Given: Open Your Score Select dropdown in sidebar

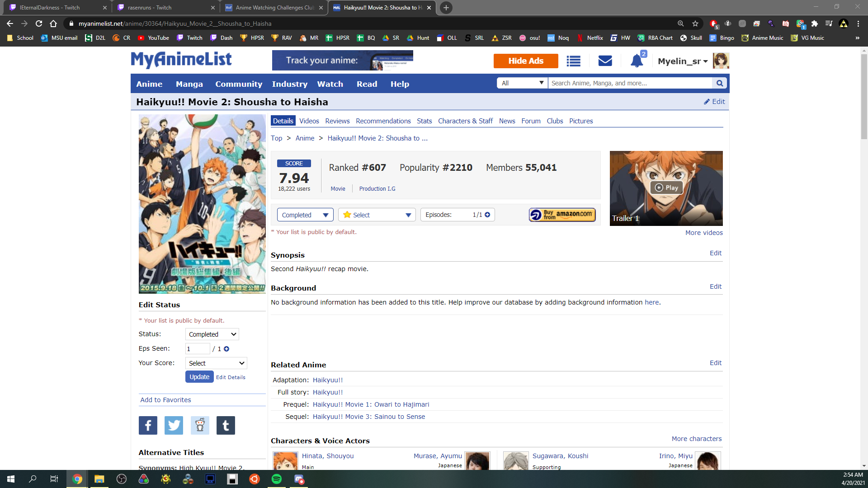Looking at the screenshot, I should [216, 363].
